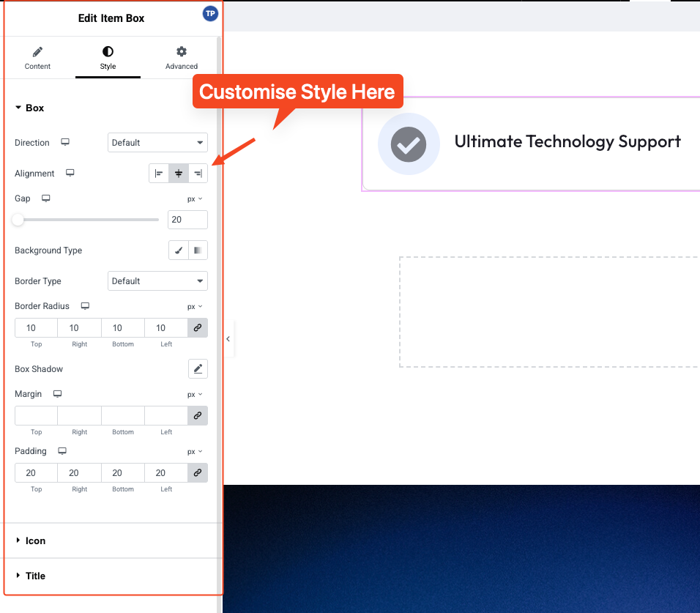Click responsive device icon beside Direction

click(65, 143)
